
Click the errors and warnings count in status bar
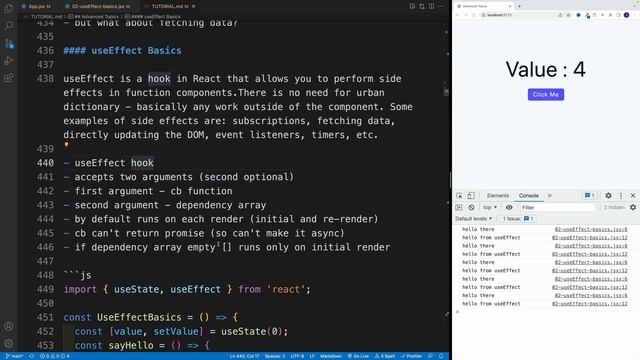(55, 356)
